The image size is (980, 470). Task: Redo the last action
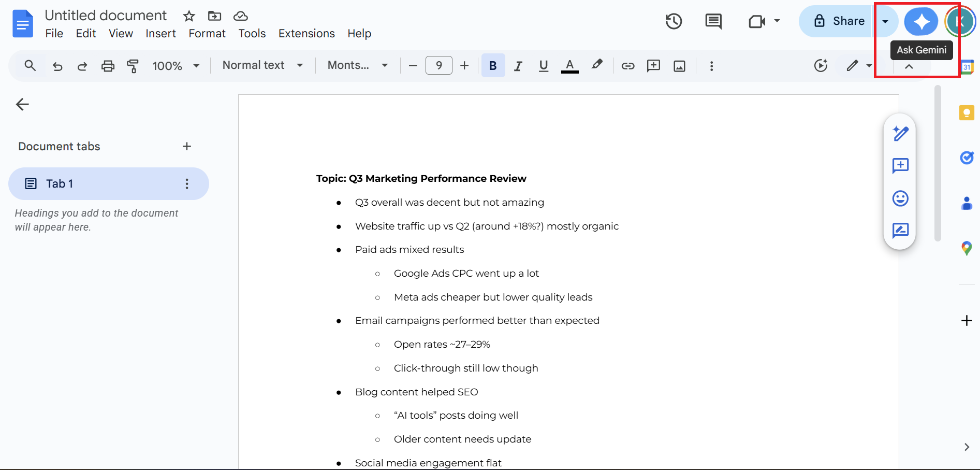(x=82, y=66)
